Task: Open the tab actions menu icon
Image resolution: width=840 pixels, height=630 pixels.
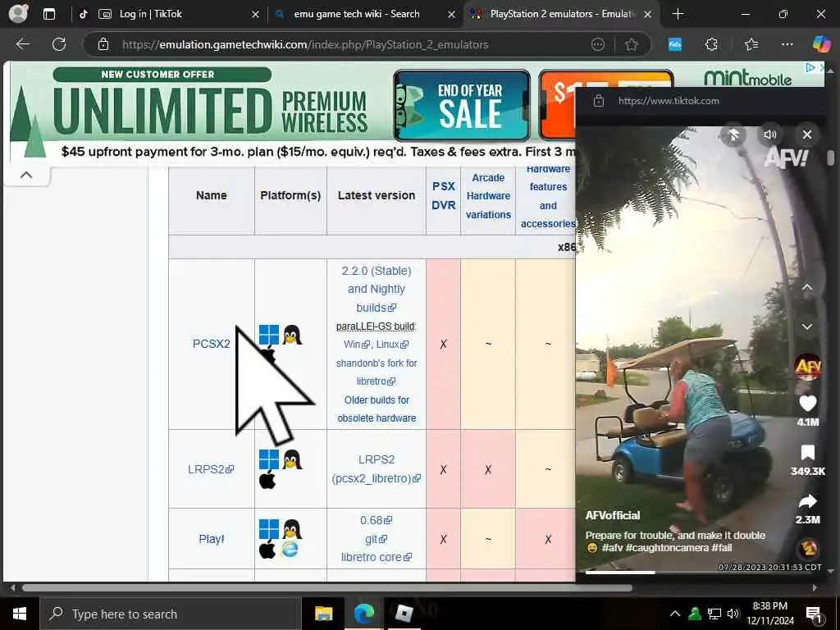Action: coord(49,14)
